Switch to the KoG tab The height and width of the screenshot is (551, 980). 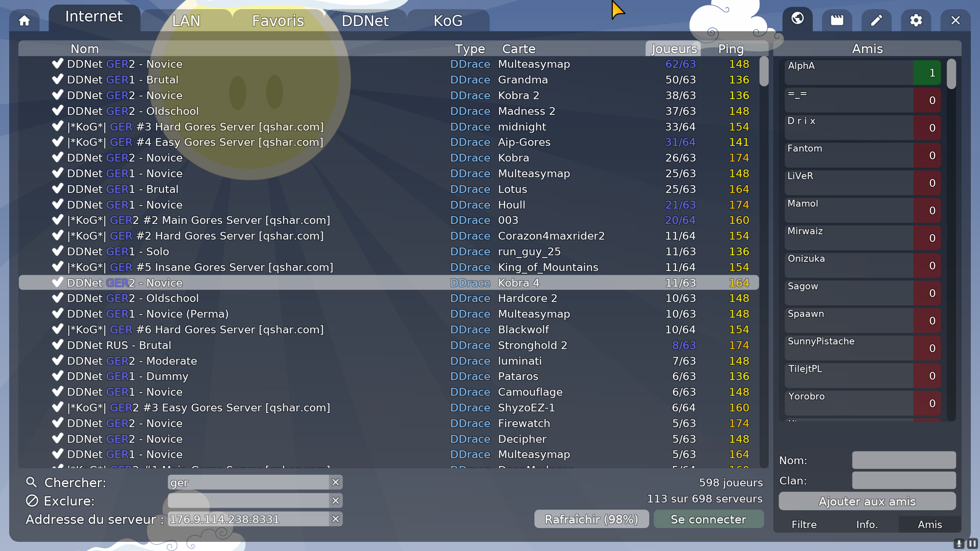click(x=448, y=21)
